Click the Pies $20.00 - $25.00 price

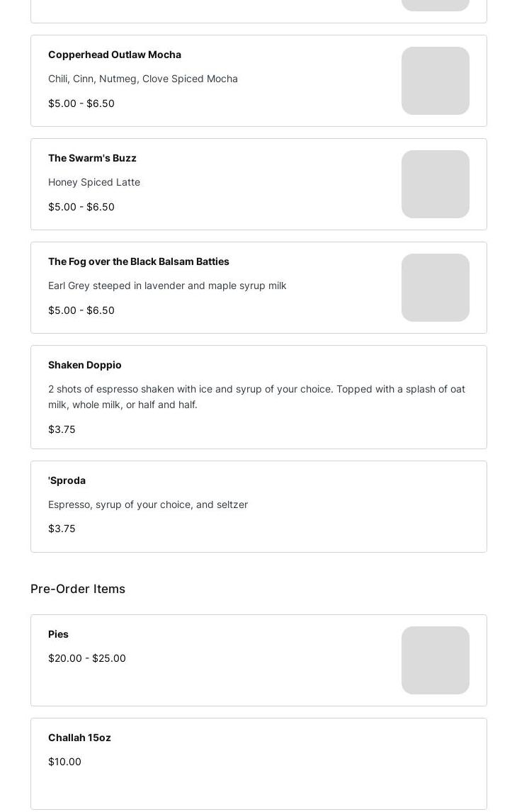[87, 658]
